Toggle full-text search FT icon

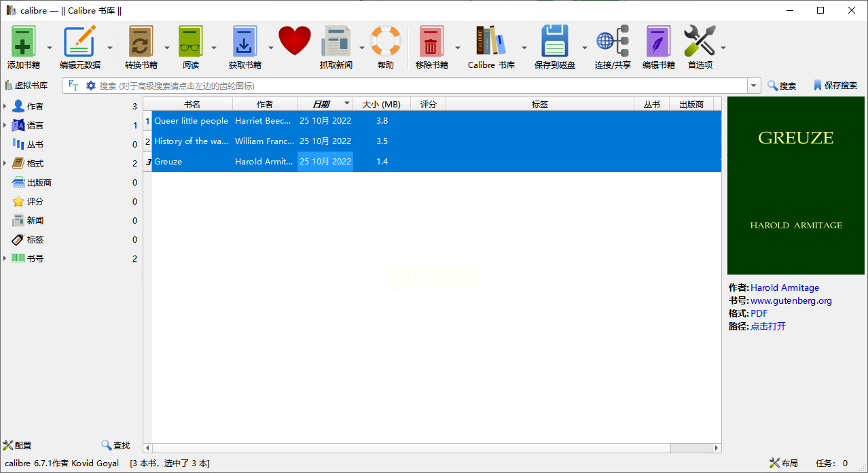(x=73, y=86)
